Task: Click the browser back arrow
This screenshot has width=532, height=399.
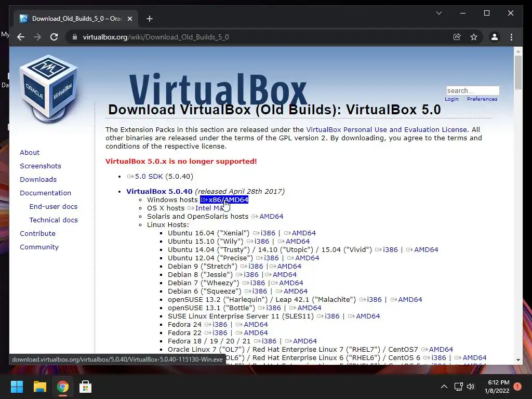Action: [x=21, y=37]
